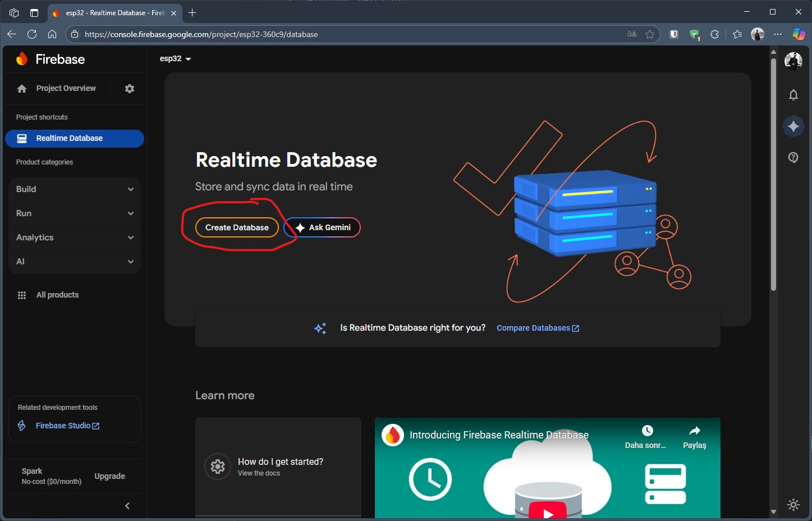Open 'How do I get started?' card
This screenshot has height=521, width=812.
click(278, 467)
